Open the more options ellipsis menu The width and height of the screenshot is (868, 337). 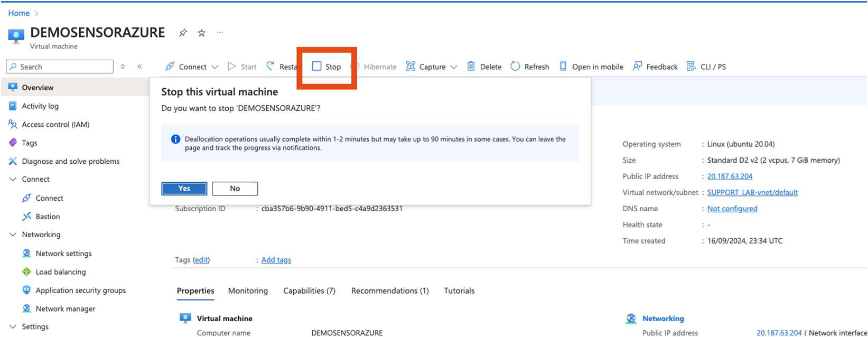click(x=220, y=33)
